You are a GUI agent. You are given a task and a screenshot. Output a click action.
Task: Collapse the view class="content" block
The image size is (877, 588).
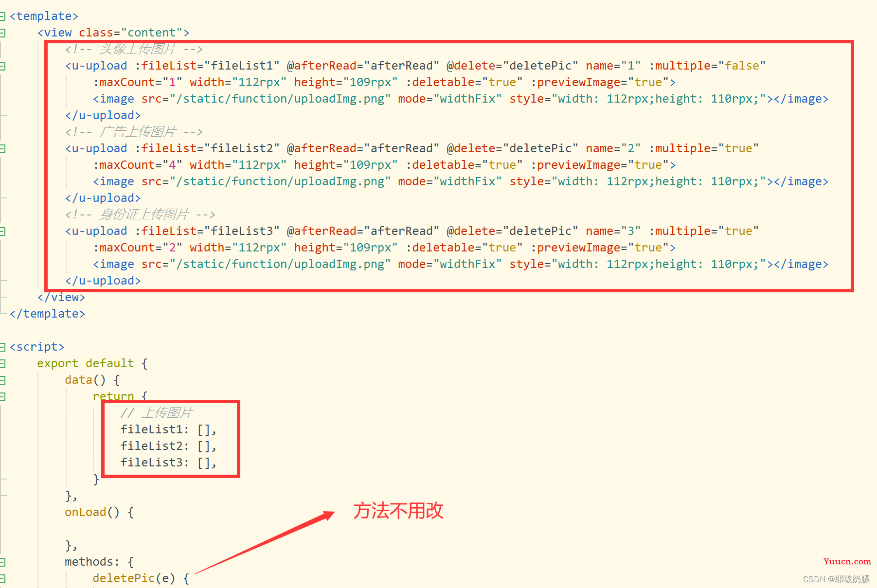[2, 33]
